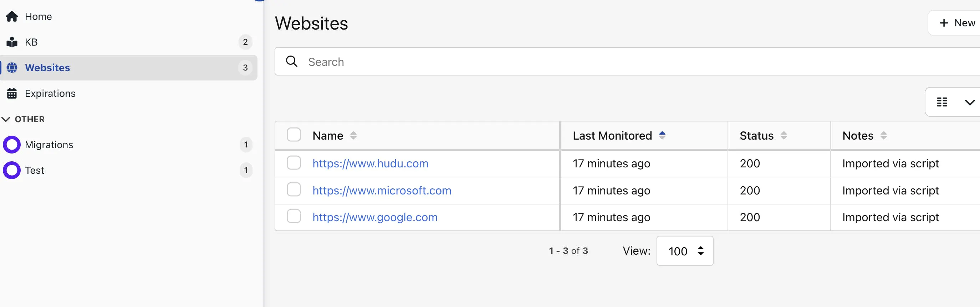
Task: Toggle the select-all checkbox in table header
Action: (294, 135)
